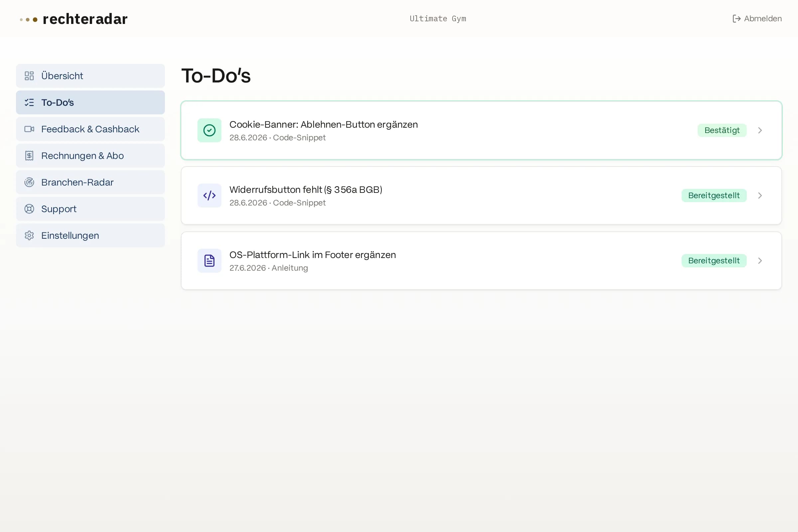Viewport: 798px width, 532px height.
Task: Click the video camera icon for Feedback & Cashback
Action: pyautogui.click(x=29, y=129)
